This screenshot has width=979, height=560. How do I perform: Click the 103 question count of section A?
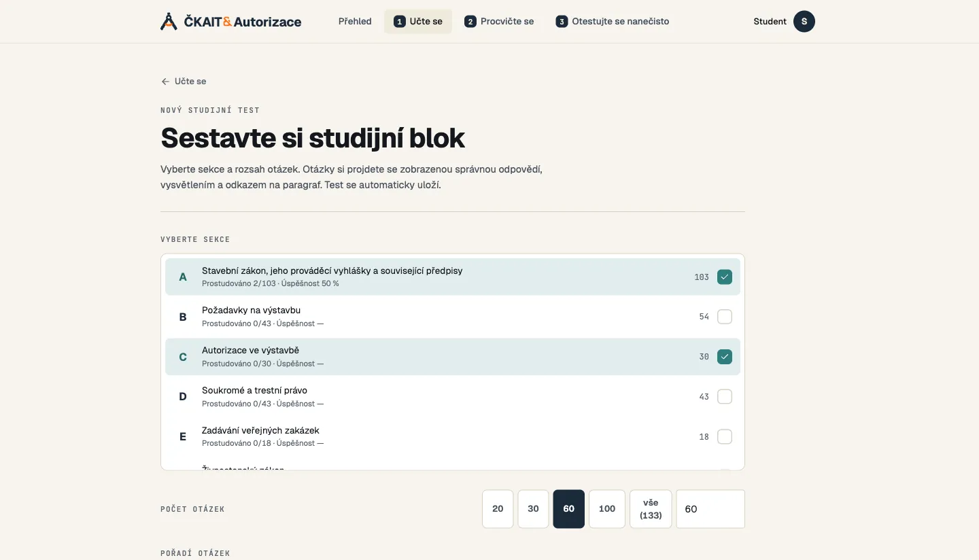click(x=702, y=277)
